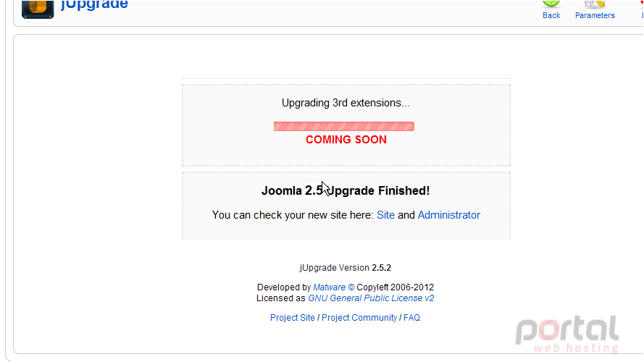Click the jUpgrade Version 2.5.2 text
Image resolution: width=644 pixels, height=362 pixels.
coord(346,268)
